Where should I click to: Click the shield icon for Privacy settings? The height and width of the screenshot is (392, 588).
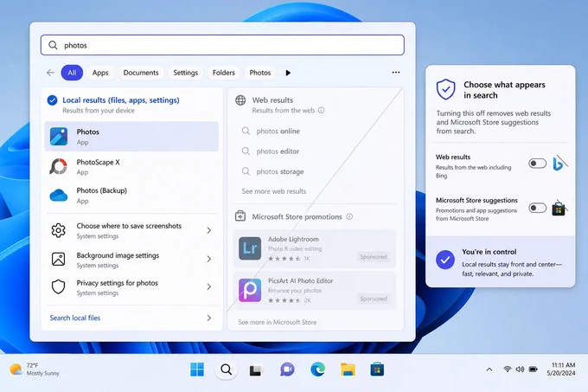click(59, 287)
